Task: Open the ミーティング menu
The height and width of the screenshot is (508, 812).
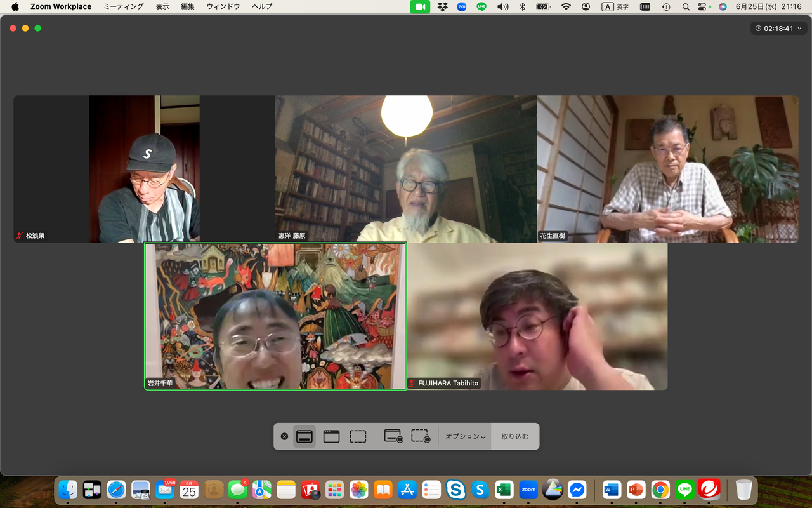Action: click(x=124, y=6)
